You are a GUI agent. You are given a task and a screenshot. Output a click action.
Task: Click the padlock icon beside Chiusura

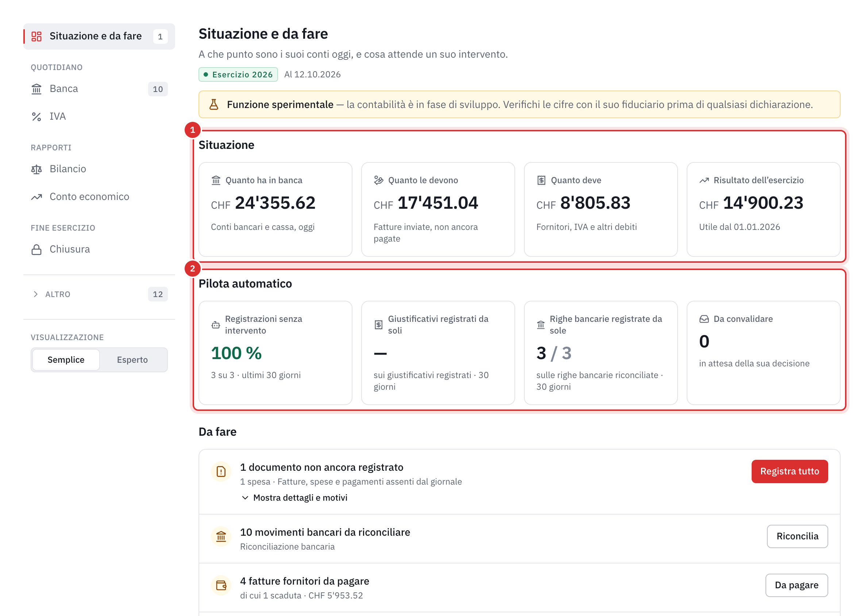(36, 250)
